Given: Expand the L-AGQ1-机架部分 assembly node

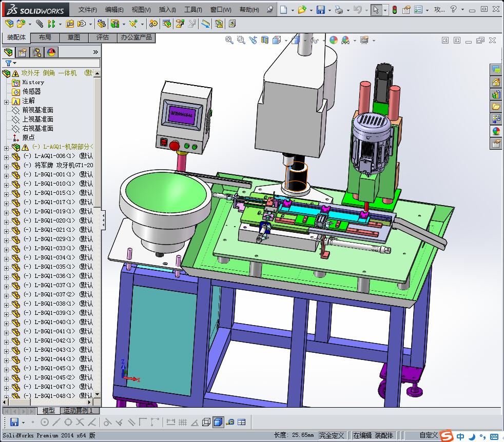Looking at the screenshot, I should pyautogui.click(x=6, y=147).
